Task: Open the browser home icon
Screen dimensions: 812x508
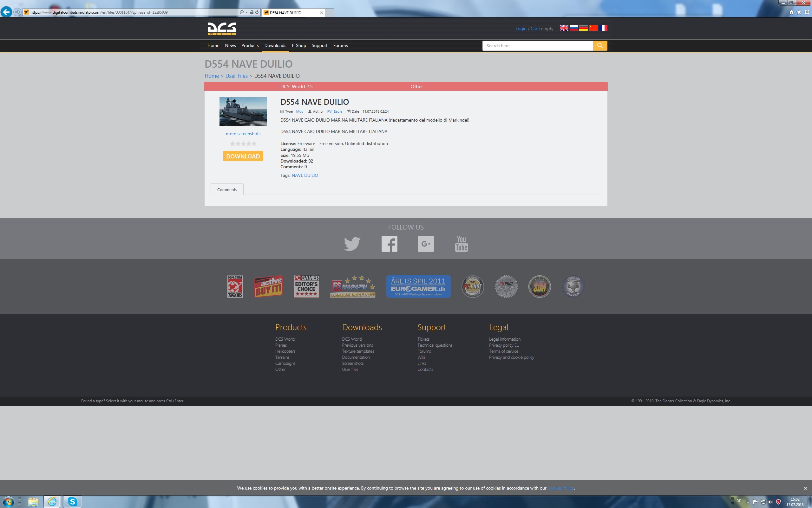Action: [x=791, y=12]
